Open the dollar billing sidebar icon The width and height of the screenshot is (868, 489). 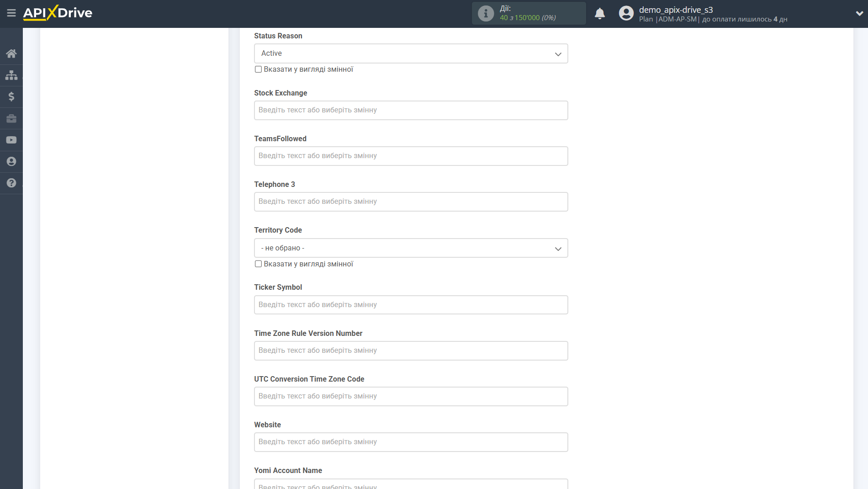point(11,96)
